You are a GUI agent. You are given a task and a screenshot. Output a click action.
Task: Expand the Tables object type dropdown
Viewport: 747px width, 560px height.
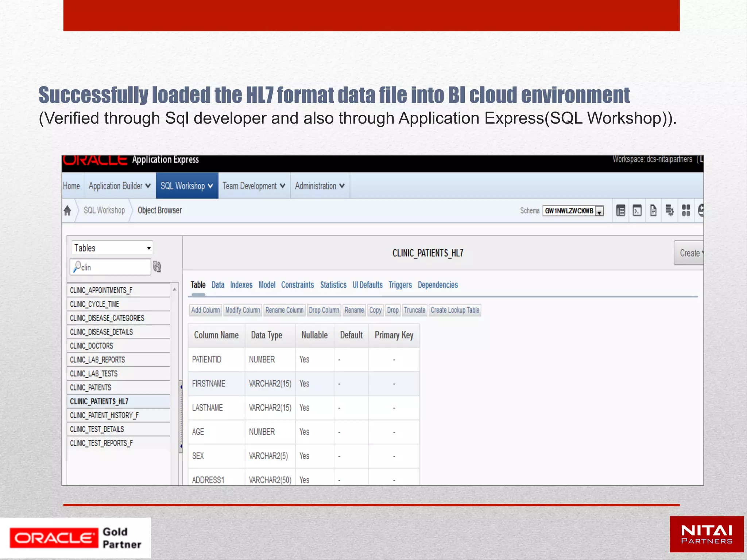pyautogui.click(x=112, y=248)
